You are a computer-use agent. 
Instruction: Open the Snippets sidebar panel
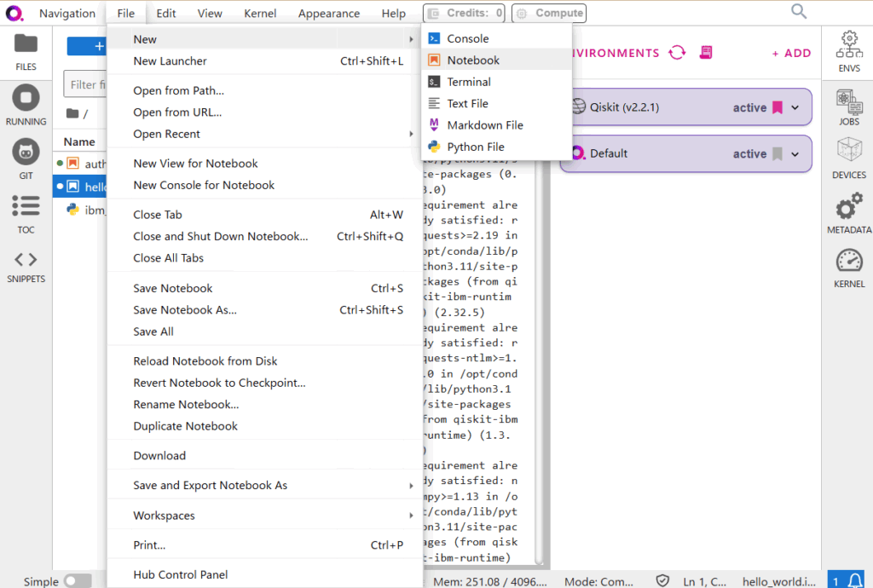[26, 266]
